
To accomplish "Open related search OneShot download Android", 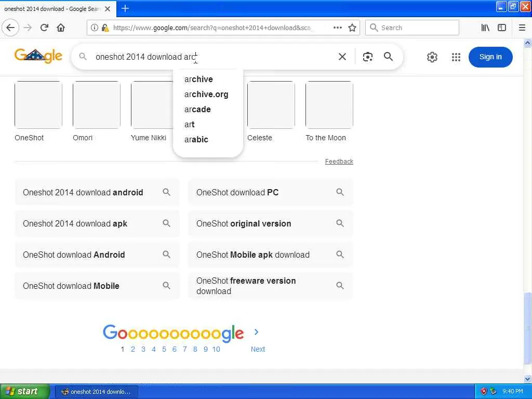I will pyautogui.click(x=97, y=255).
